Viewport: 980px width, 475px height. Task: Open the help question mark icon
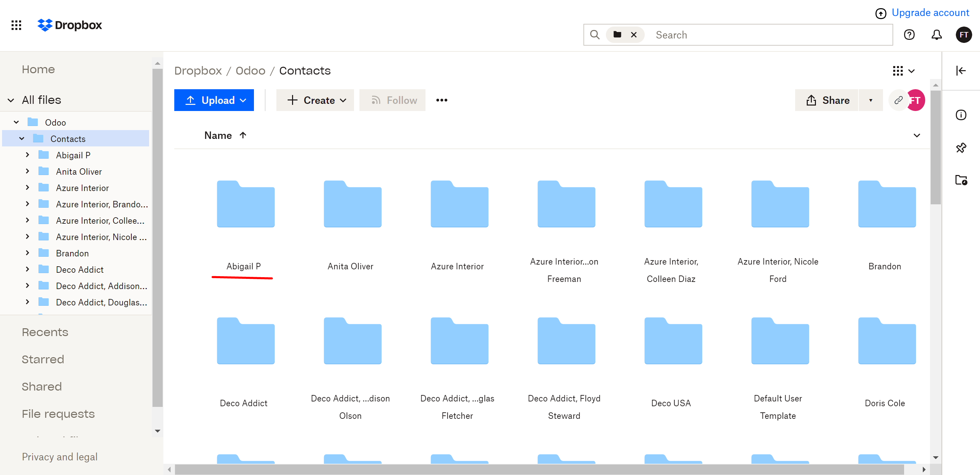tap(909, 35)
